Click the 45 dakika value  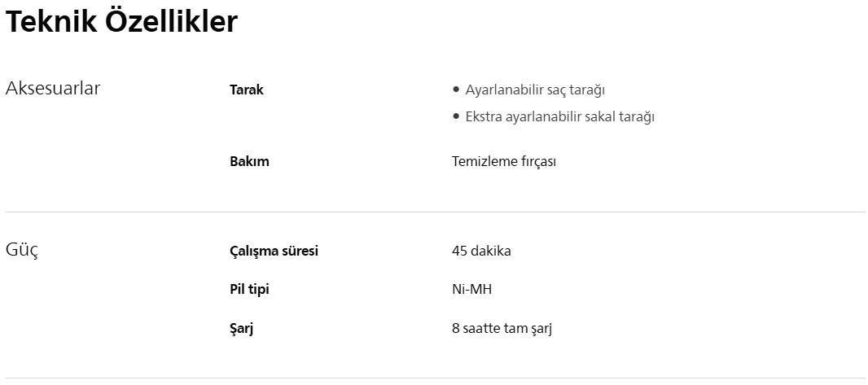coord(480,251)
